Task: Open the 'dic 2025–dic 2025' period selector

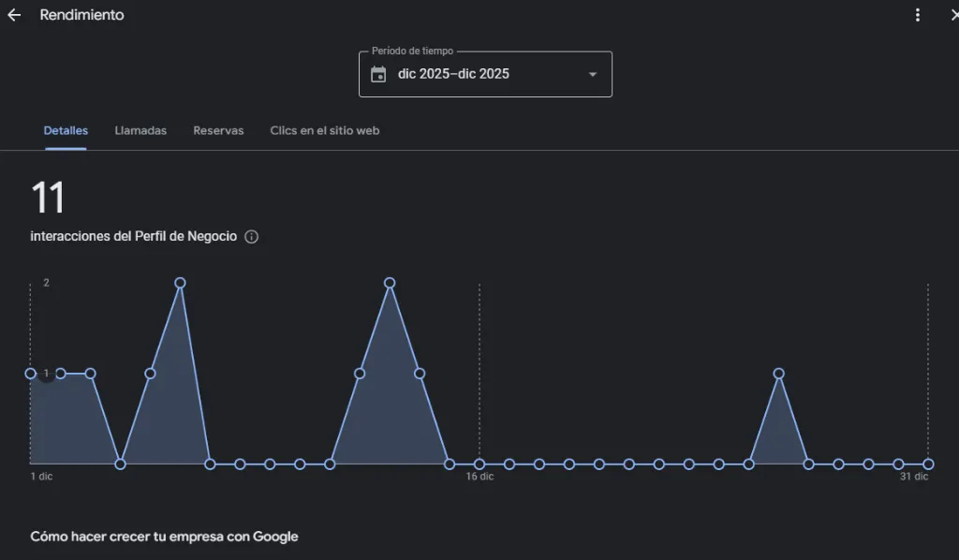Action: (x=485, y=74)
